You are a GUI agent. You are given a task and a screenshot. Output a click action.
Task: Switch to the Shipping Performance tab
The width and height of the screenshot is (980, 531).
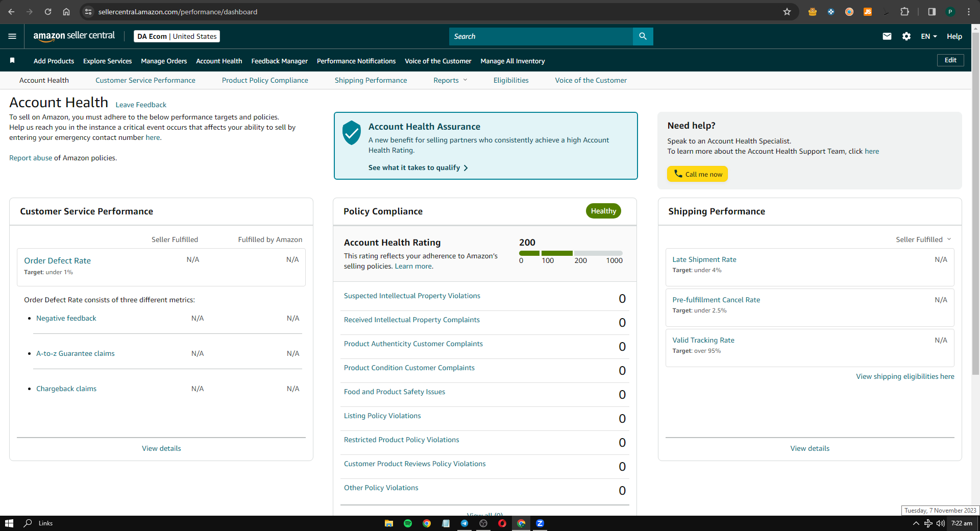pyautogui.click(x=371, y=80)
